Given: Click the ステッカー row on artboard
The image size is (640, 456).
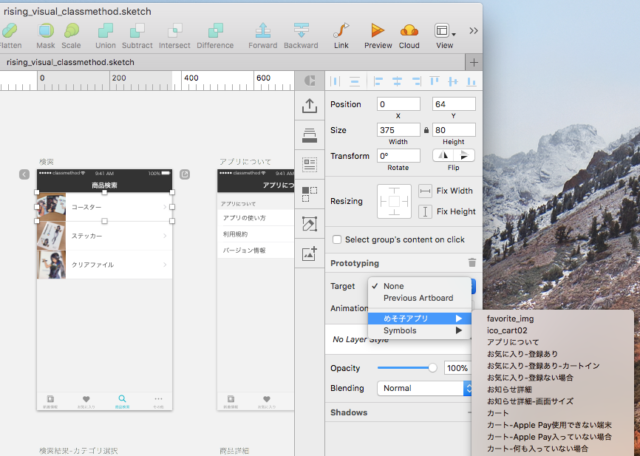Looking at the screenshot, I should (104, 236).
